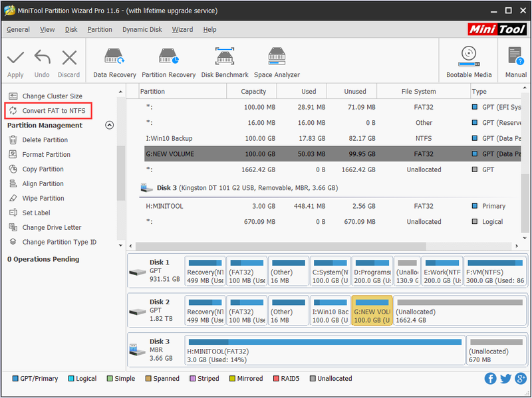Choose Change Drive Letter

[45, 227]
